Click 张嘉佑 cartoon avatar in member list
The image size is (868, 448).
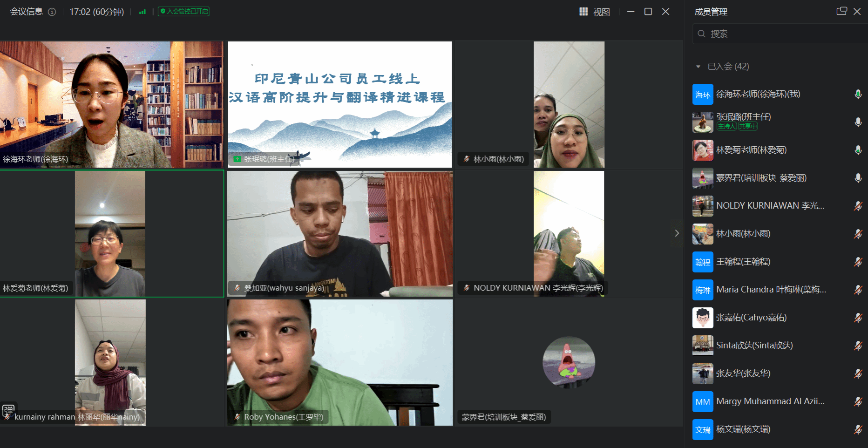(x=702, y=318)
